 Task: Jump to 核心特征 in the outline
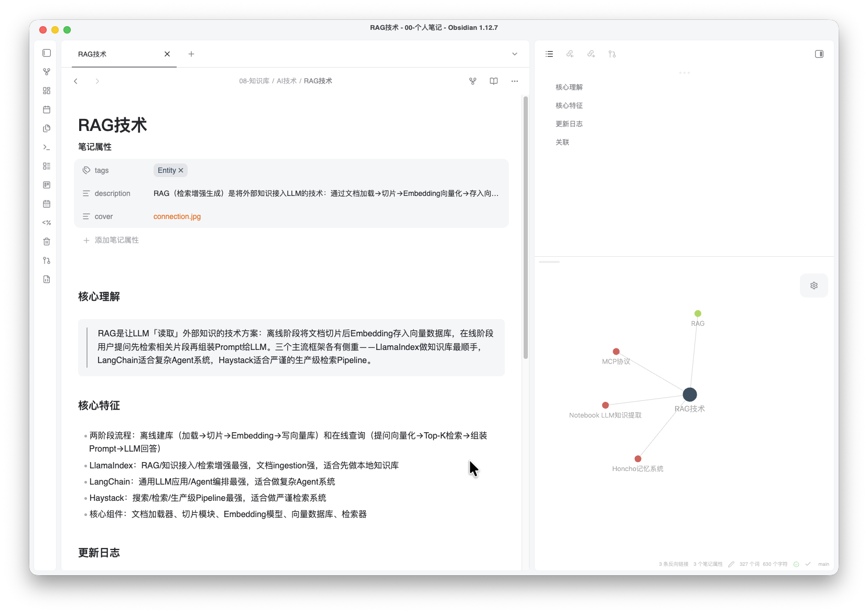[x=569, y=105]
